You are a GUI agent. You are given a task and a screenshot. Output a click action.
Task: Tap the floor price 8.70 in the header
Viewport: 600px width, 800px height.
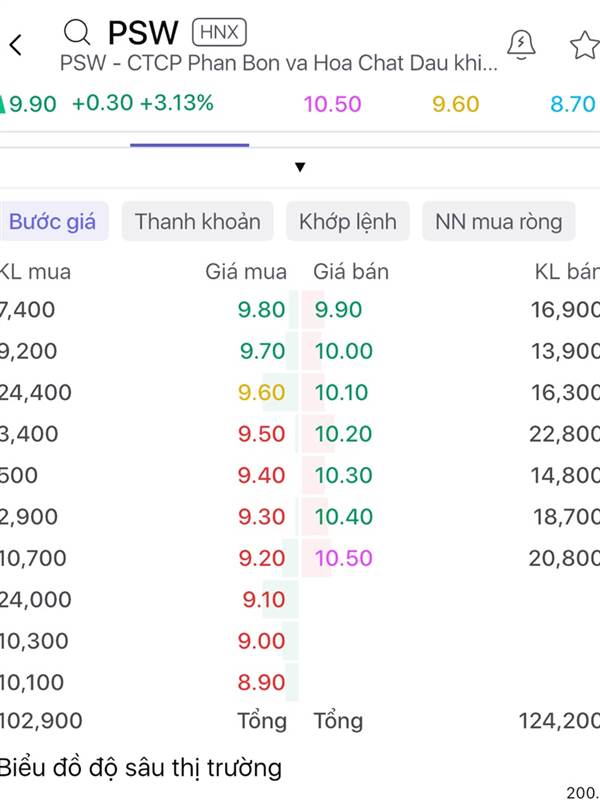[x=572, y=104]
